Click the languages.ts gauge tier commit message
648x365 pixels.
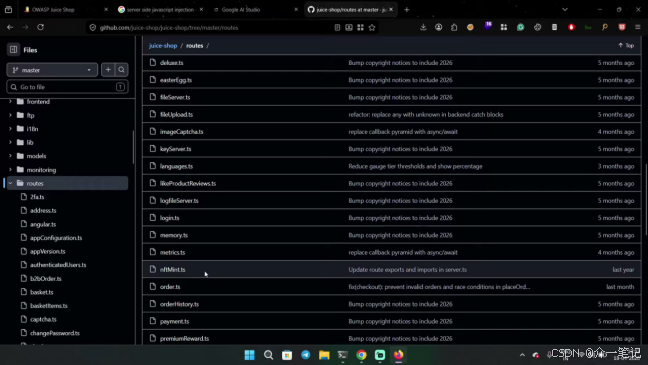point(415,166)
